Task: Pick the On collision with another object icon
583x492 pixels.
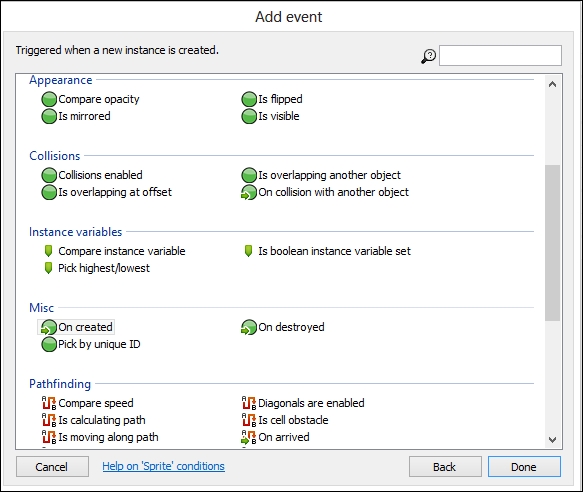Action: (x=249, y=192)
